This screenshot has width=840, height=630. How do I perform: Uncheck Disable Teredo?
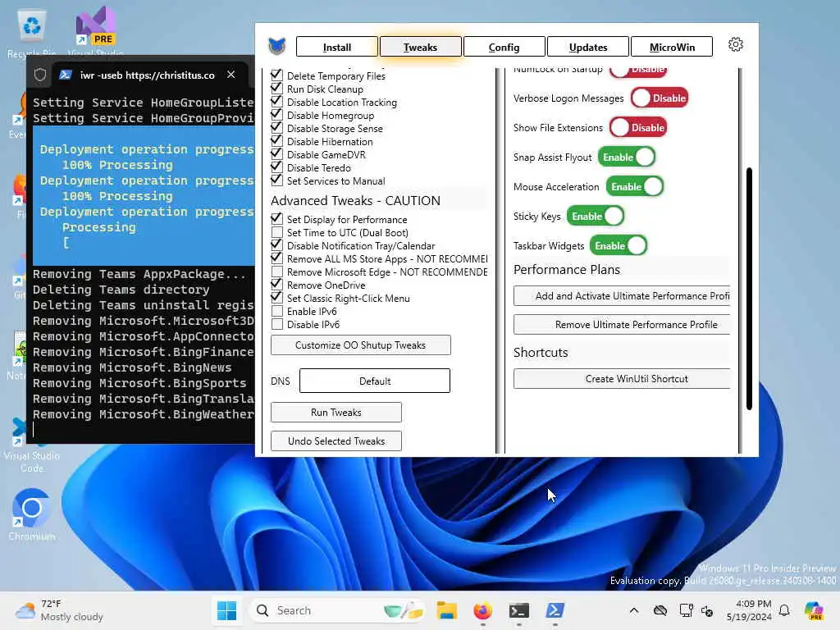coord(276,167)
